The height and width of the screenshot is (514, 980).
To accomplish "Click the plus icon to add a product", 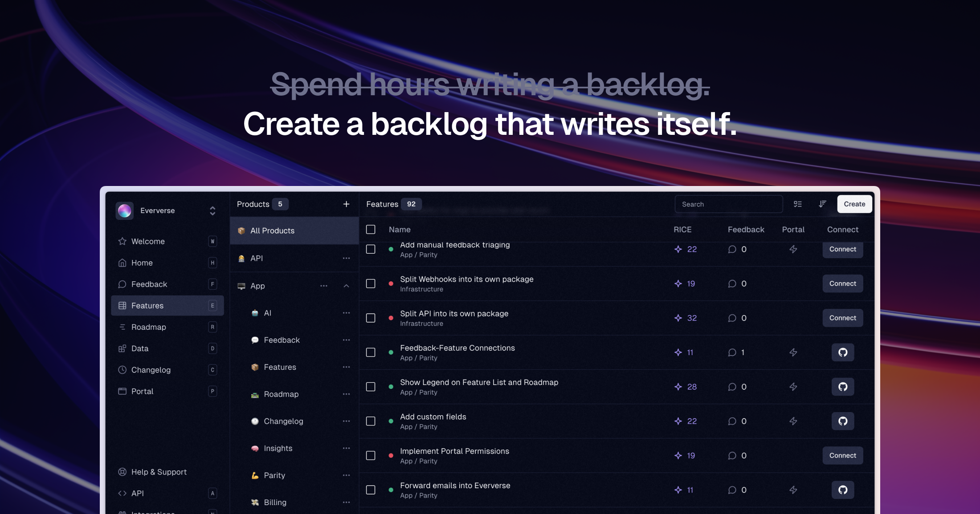I will 346,204.
